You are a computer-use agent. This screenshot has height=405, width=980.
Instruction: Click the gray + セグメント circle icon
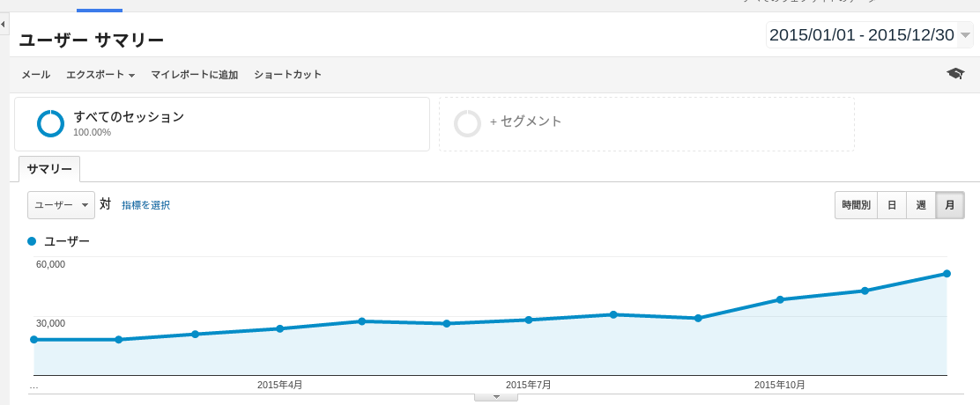(x=467, y=123)
